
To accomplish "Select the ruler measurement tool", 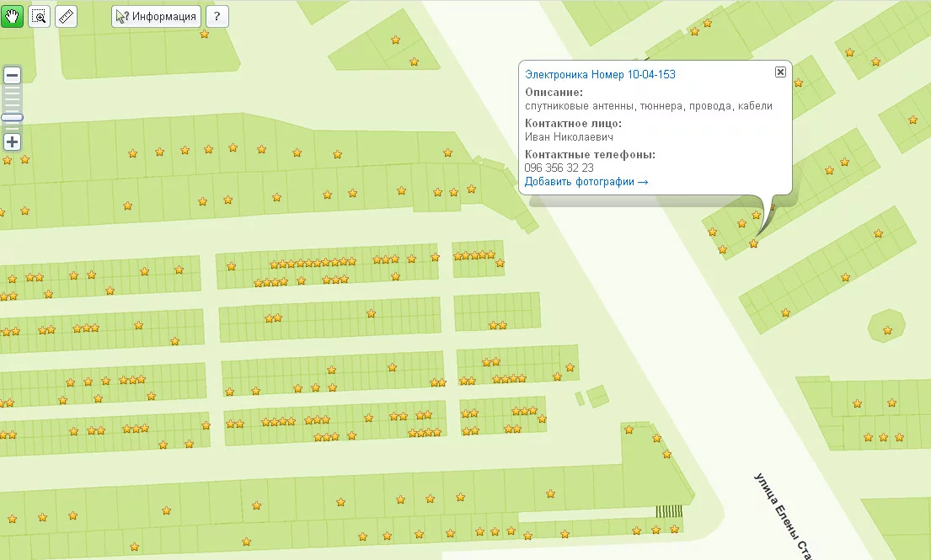I will tap(66, 17).
